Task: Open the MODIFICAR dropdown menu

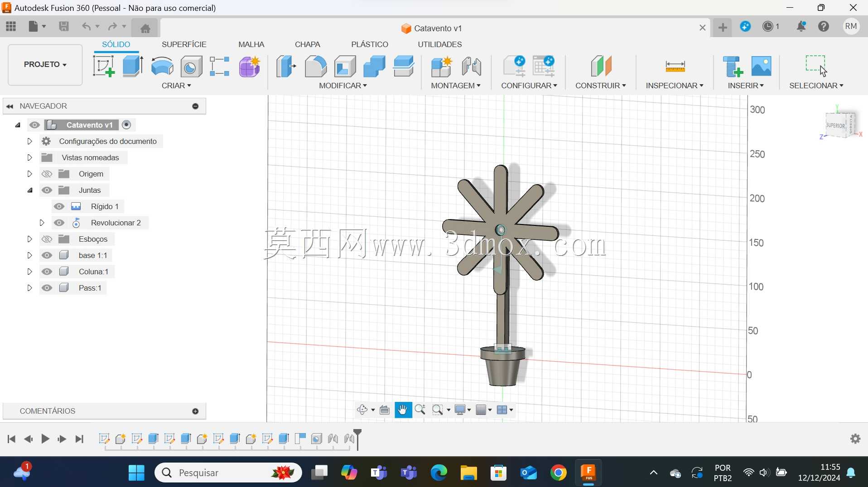Action: (x=343, y=86)
